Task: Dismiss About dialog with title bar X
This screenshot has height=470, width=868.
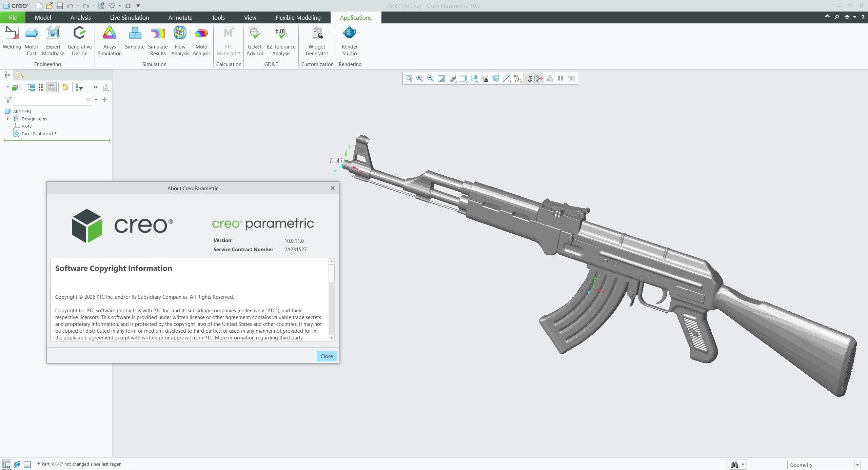Action: pos(333,188)
